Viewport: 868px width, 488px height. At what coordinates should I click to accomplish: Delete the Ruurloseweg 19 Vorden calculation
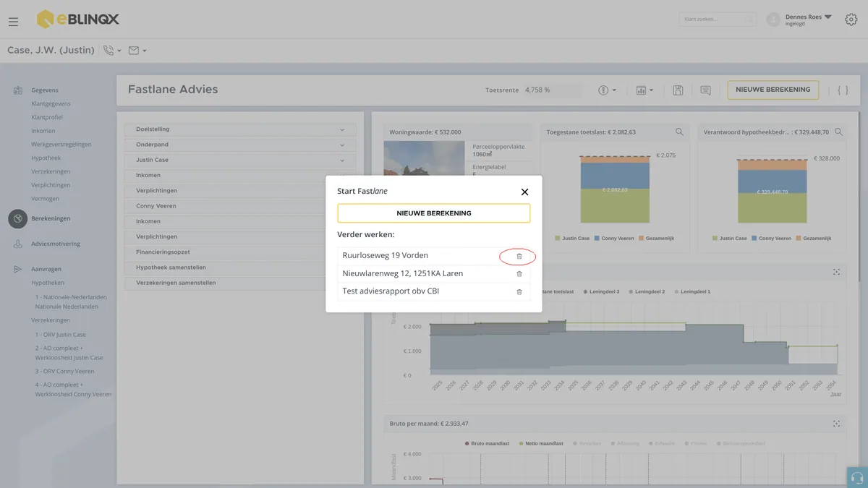pos(519,256)
